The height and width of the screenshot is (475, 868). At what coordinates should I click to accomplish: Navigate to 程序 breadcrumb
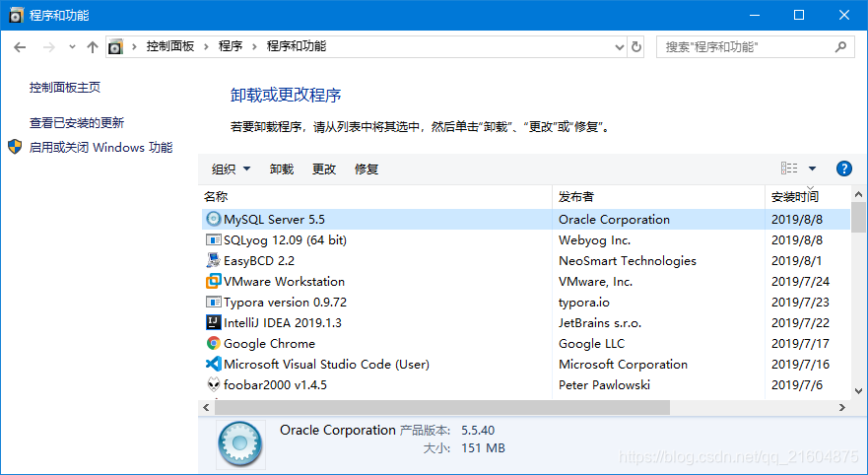[231, 46]
